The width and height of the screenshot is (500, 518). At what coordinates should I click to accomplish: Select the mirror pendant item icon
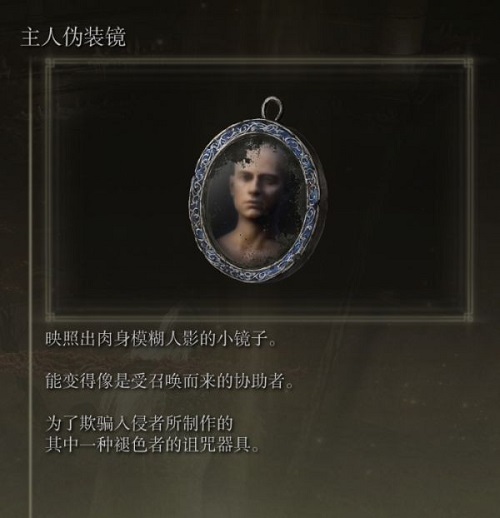point(256,190)
